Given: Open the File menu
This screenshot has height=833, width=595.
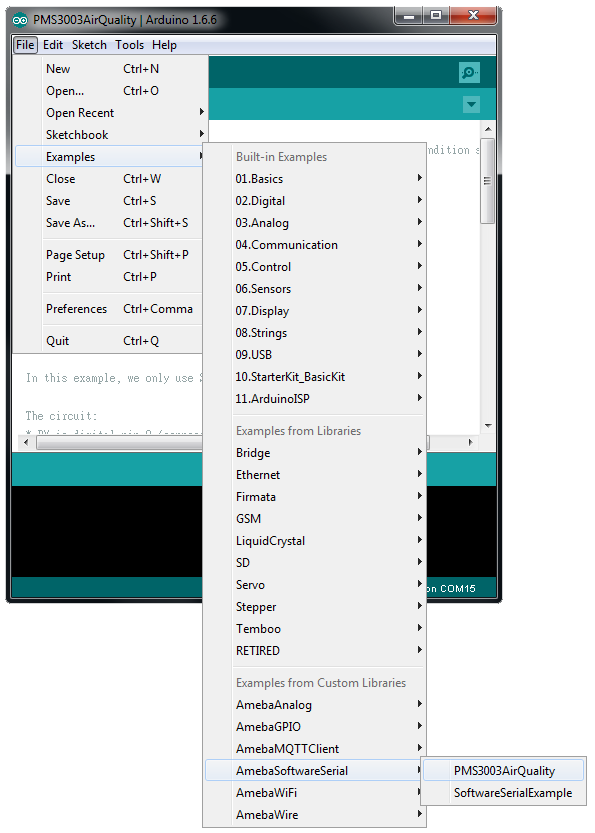Looking at the screenshot, I should (25, 45).
